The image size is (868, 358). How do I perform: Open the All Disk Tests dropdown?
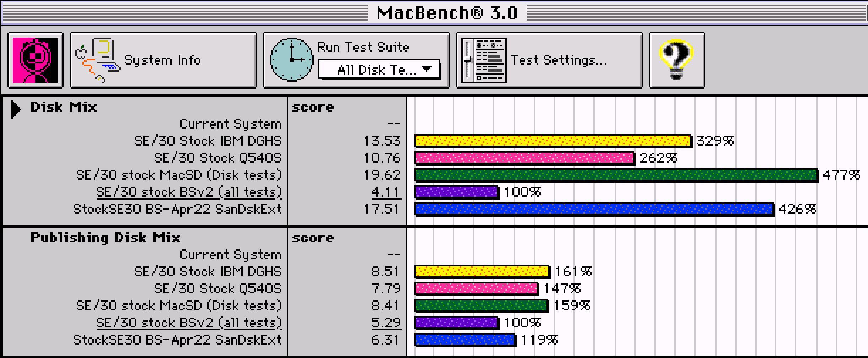coord(379,70)
